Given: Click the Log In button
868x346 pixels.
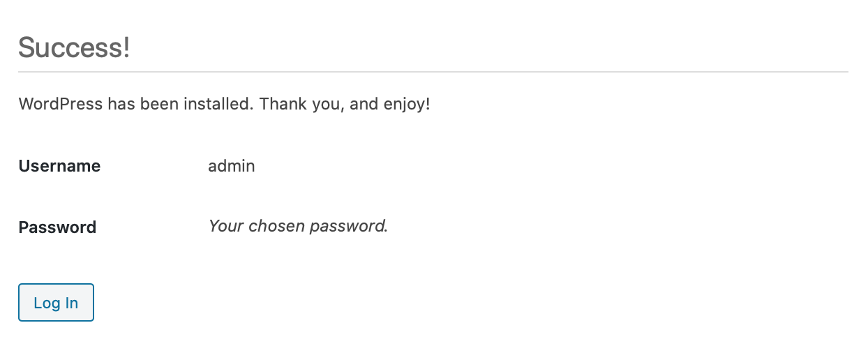Looking at the screenshot, I should tap(56, 303).
